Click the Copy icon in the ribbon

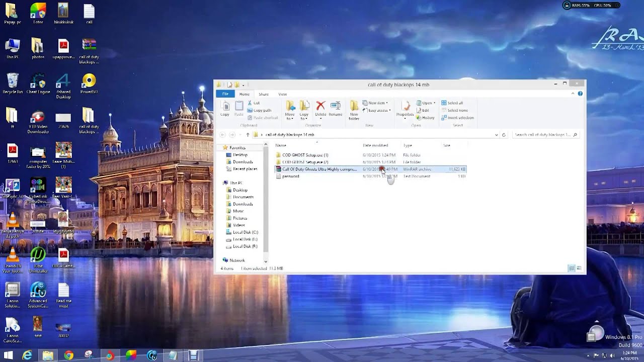[x=225, y=109]
